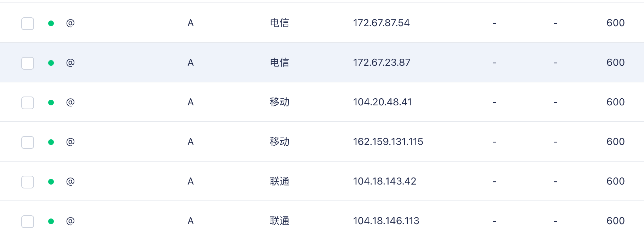Click the green status dot for 172.67.87.54

(x=51, y=23)
